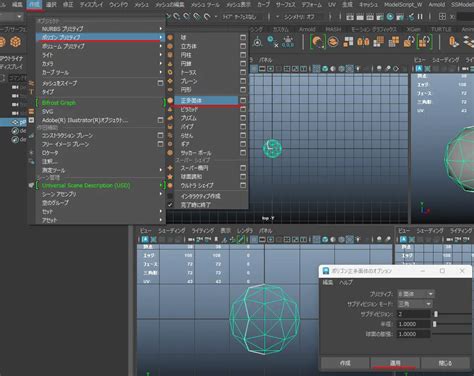Open option box for ウルトラ シェイプ
This screenshot has height=376, width=474.
pyautogui.click(x=243, y=185)
